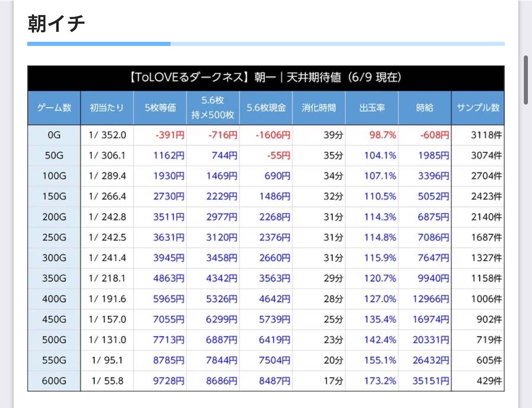Click the 35151円 hourly wage cell
This screenshot has width=532, height=408.
[x=424, y=381]
